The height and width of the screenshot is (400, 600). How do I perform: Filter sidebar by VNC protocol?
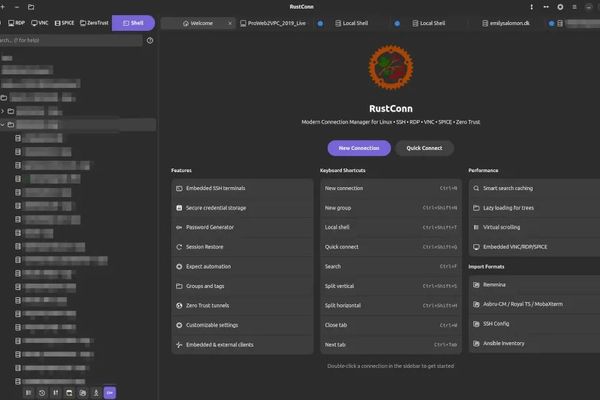click(40, 23)
